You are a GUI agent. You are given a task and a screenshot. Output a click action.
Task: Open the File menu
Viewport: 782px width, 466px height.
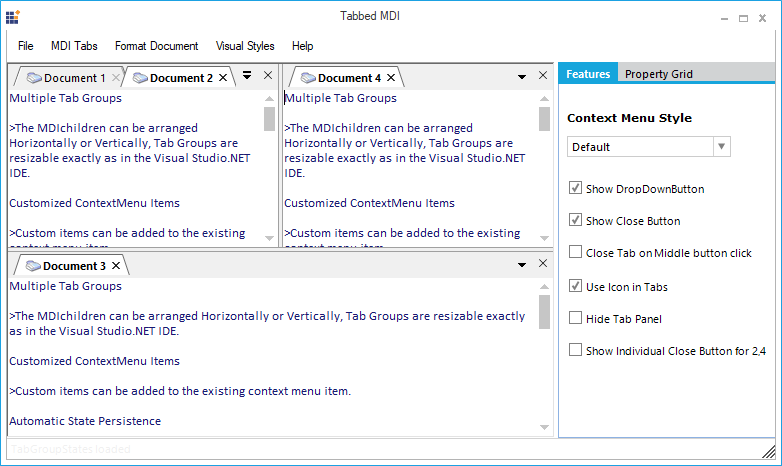25,46
